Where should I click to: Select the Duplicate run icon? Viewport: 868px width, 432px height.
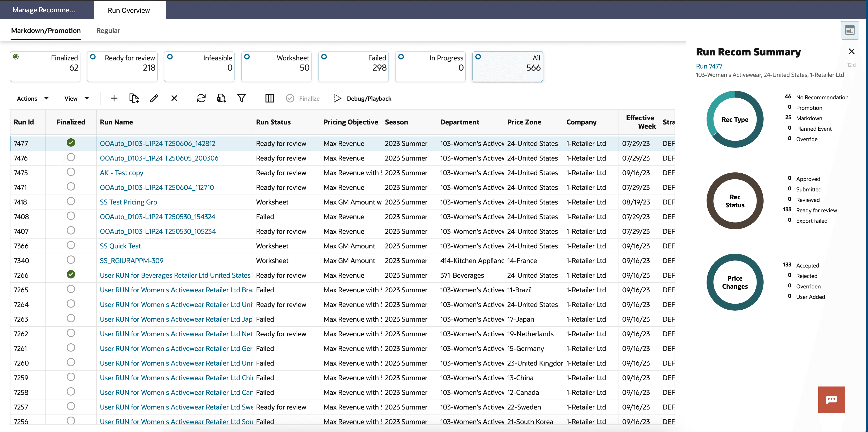(x=134, y=98)
